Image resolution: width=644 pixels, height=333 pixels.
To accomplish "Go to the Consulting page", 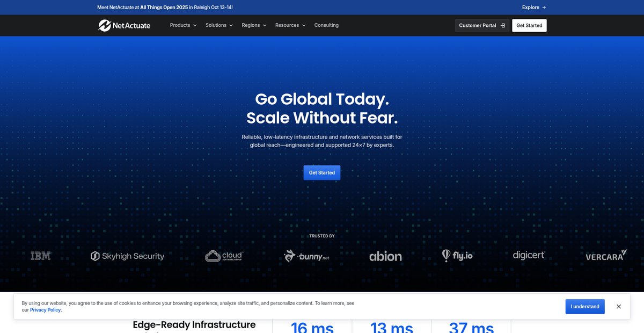I will (x=326, y=25).
